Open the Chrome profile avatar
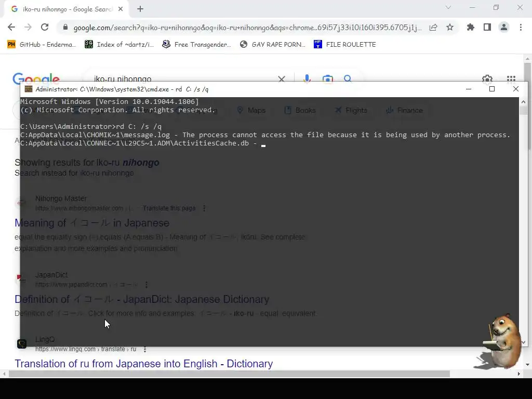The image size is (532, 399). [x=504, y=28]
